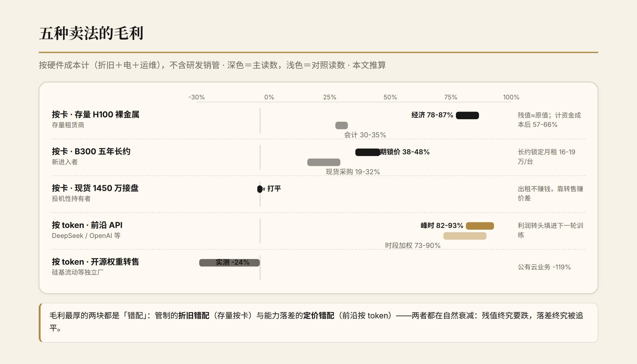The width and height of the screenshot is (637, 364).
Task: Click the 50% axis label
Action: coord(390,97)
